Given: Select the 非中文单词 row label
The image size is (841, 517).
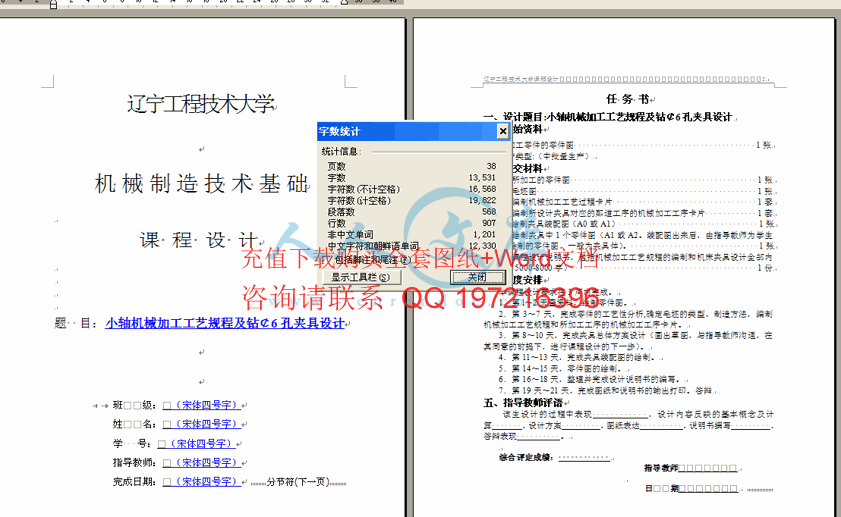Looking at the screenshot, I should click(x=350, y=234).
